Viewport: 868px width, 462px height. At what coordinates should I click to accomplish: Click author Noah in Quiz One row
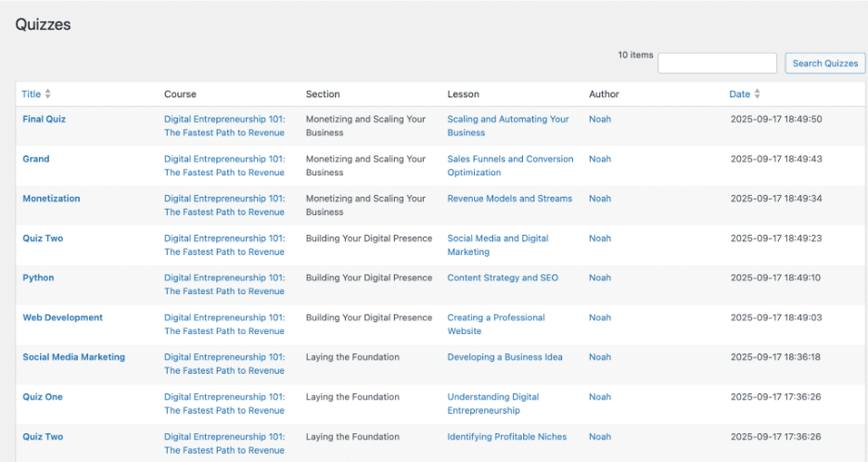click(x=600, y=397)
